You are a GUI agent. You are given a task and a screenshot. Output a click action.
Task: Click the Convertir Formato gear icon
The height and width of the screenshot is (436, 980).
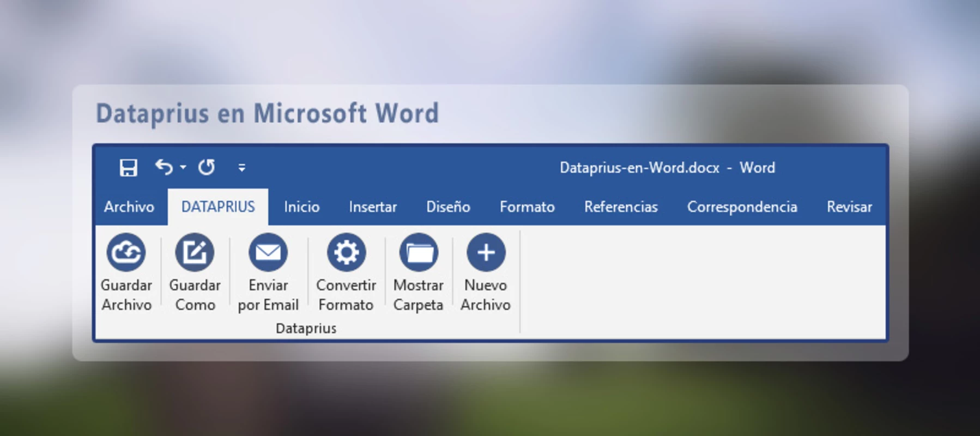(x=346, y=252)
